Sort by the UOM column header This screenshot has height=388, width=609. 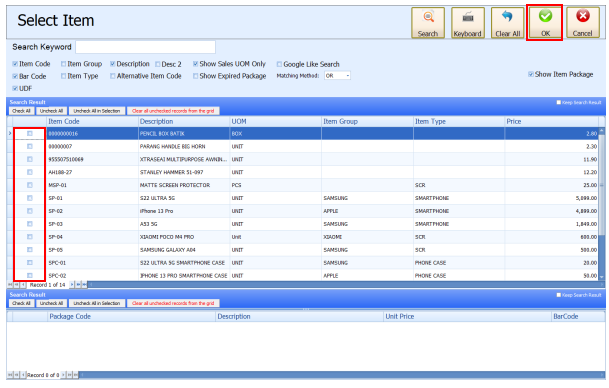(276, 122)
